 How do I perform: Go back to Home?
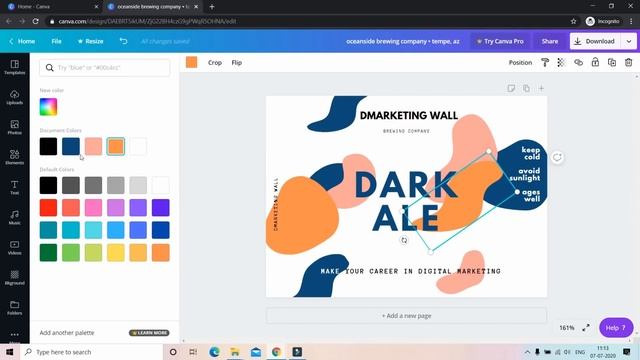point(22,41)
